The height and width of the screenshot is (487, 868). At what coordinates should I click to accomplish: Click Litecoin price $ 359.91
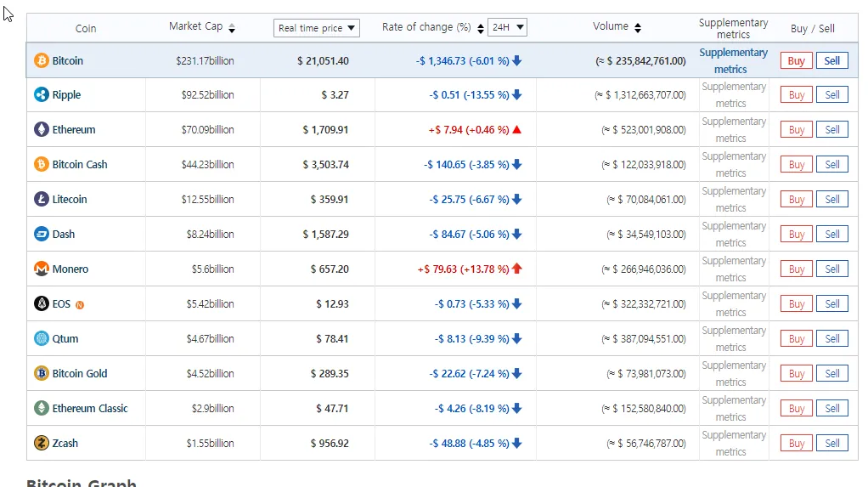(330, 200)
